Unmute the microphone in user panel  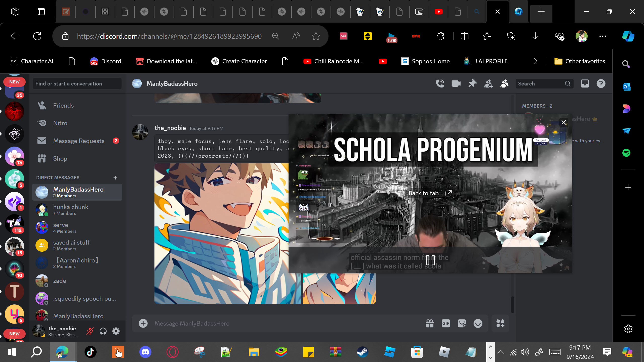[x=90, y=331]
